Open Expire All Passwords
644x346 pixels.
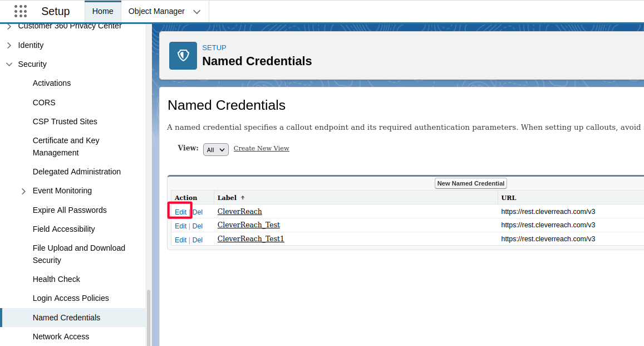(x=70, y=210)
